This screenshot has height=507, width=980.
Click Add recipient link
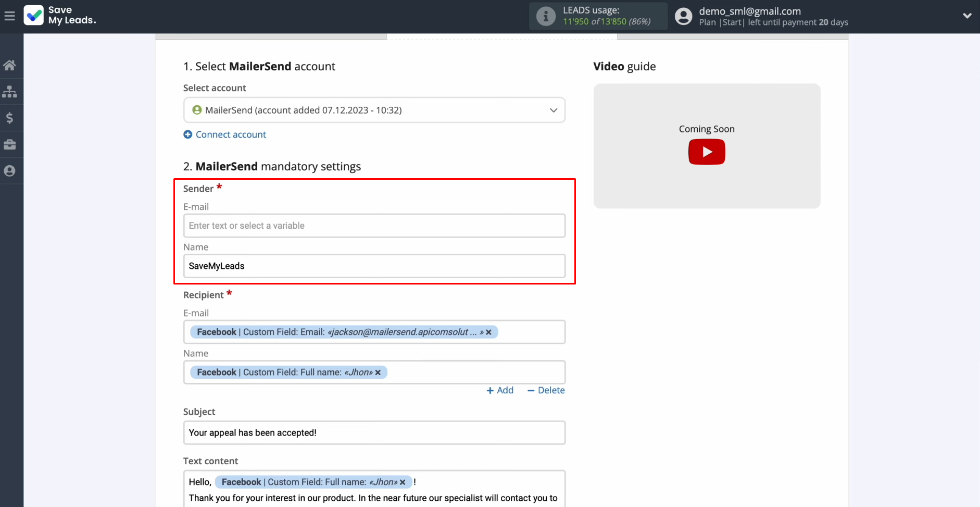pos(500,390)
